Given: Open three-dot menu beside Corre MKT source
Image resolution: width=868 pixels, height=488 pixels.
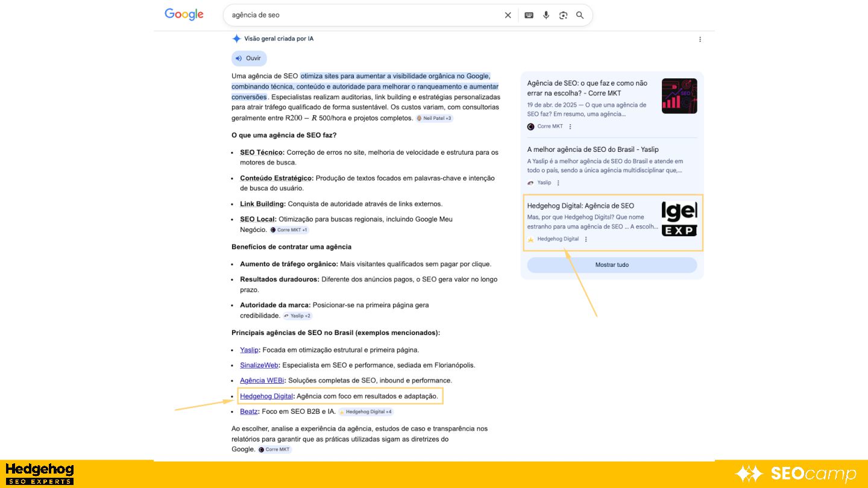Looking at the screenshot, I should coord(570,127).
